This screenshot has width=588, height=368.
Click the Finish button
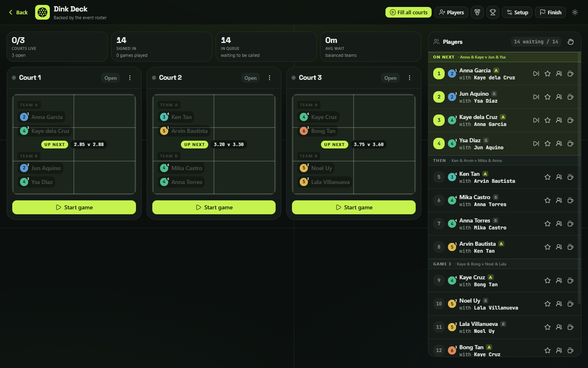point(550,12)
